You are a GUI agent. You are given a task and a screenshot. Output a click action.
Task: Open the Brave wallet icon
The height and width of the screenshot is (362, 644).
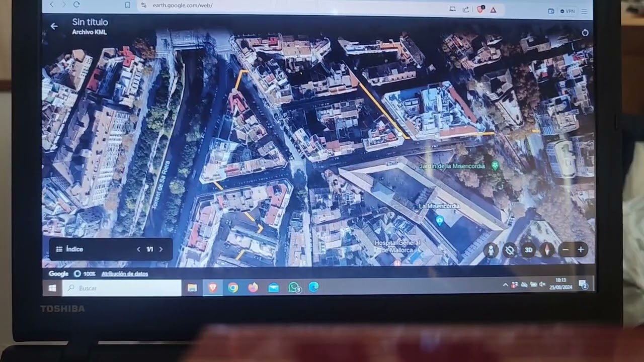pos(550,11)
